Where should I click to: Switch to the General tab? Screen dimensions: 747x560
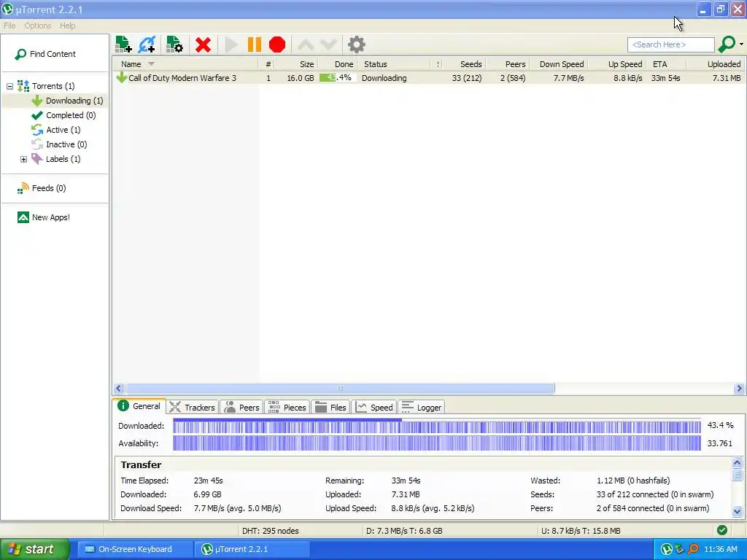pyautogui.click(x=139, y=406)
